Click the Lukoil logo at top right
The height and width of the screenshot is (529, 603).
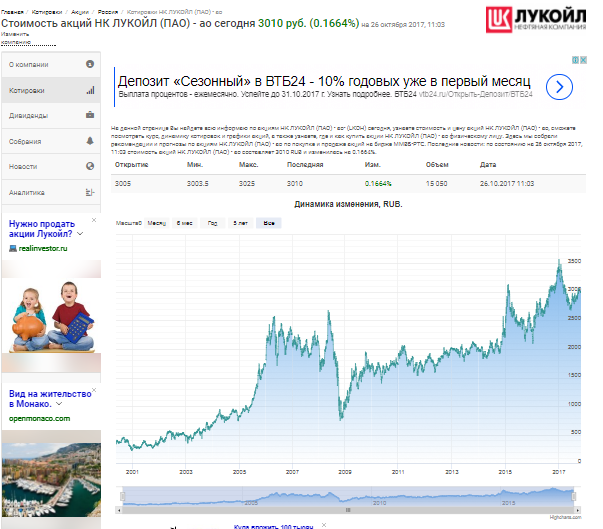click(x=536, y=19)
